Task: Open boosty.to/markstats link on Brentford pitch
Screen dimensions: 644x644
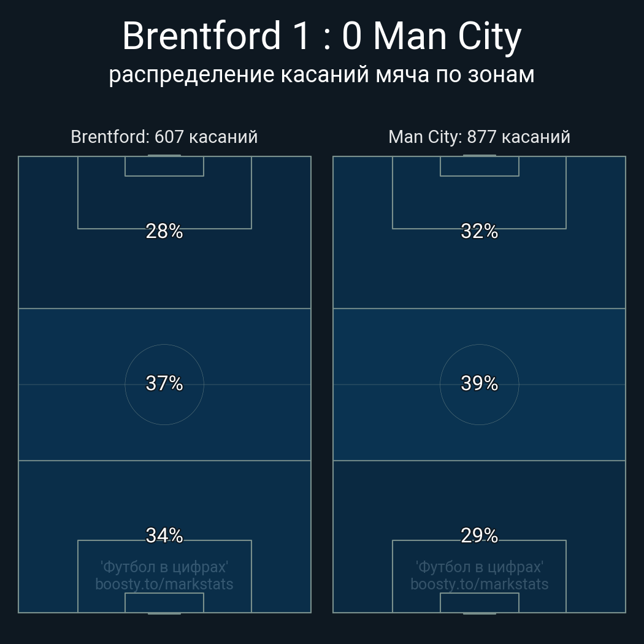Action: coord(164,584)
